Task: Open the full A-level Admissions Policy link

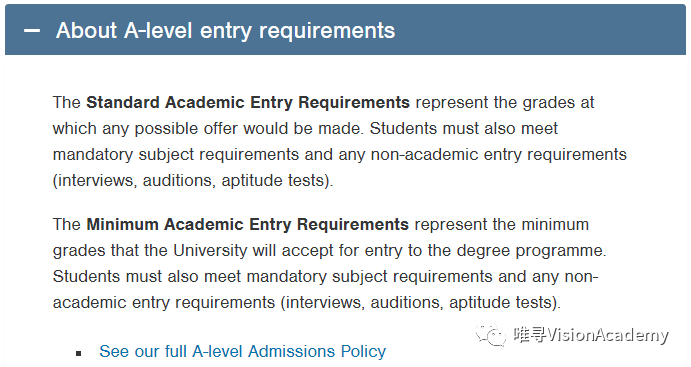Action: (x=242, y=352)
